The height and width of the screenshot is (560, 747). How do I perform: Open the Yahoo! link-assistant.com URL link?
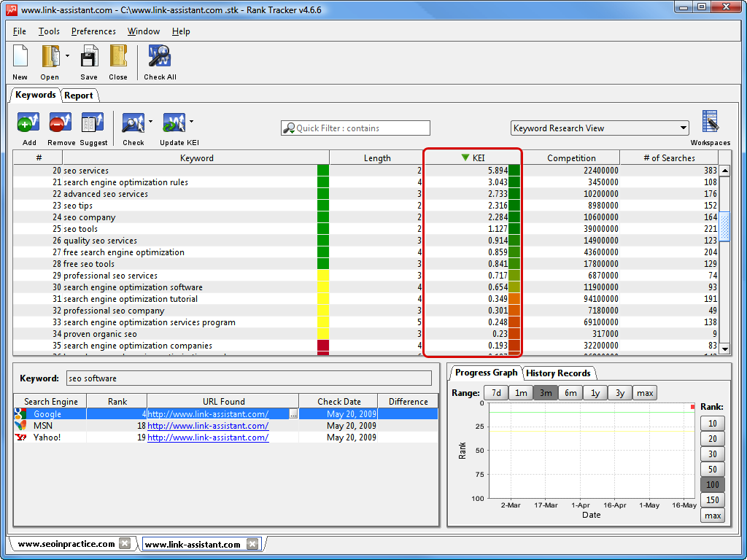coord(208,437)
